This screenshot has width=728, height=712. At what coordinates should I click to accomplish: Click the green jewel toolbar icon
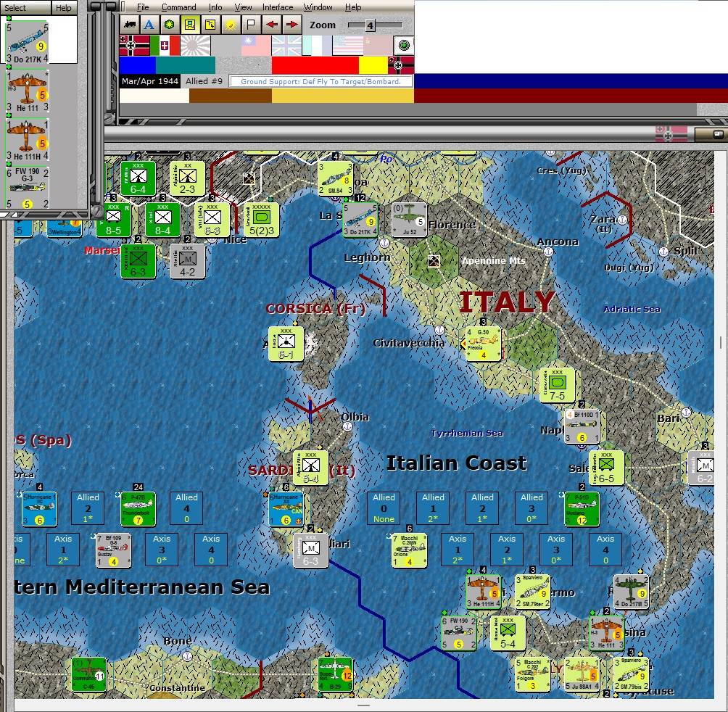pyautogui.click(x=169, y=24)
